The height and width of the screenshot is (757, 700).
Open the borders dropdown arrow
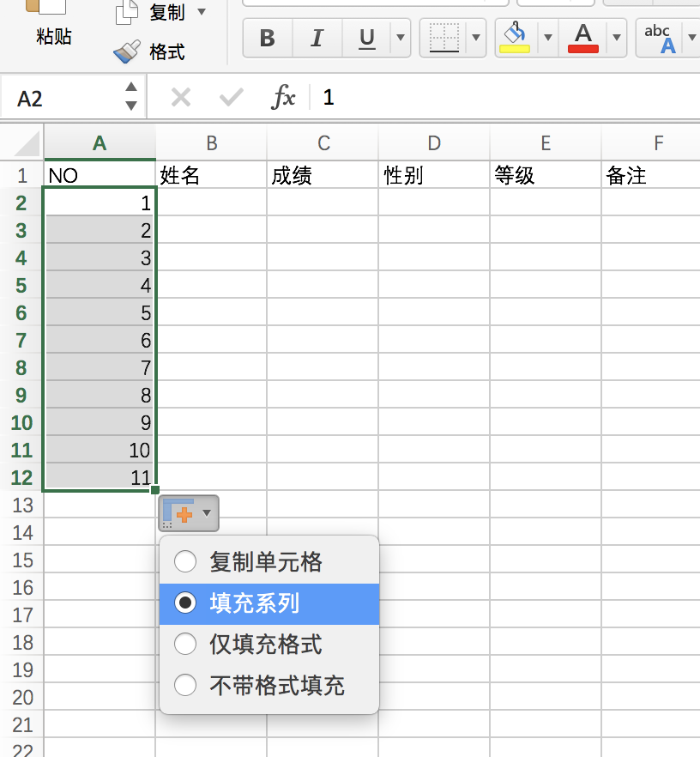click(476, 38)
